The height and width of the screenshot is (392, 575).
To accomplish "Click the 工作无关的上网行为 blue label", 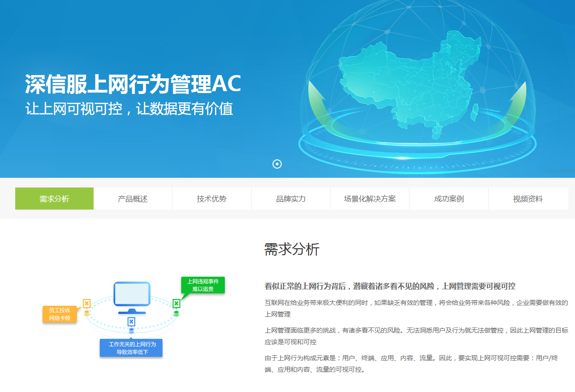I will click(x=132, y=348).
